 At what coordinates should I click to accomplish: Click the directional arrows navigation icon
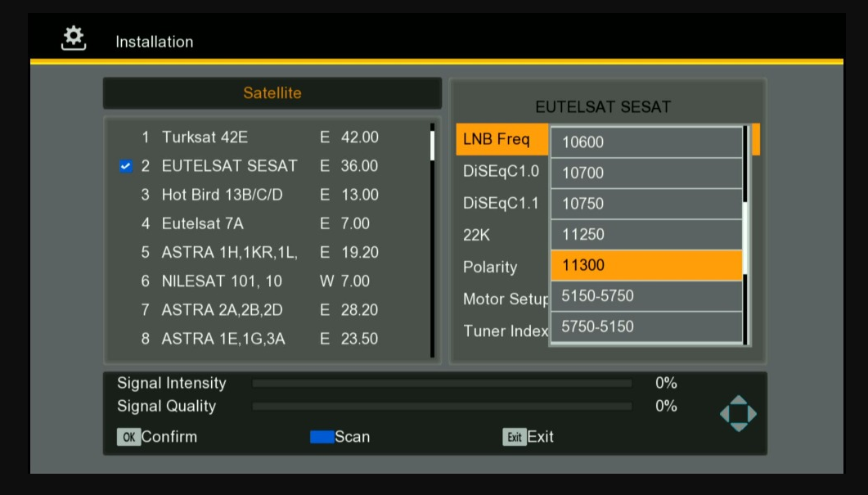[x=738, y=414]
